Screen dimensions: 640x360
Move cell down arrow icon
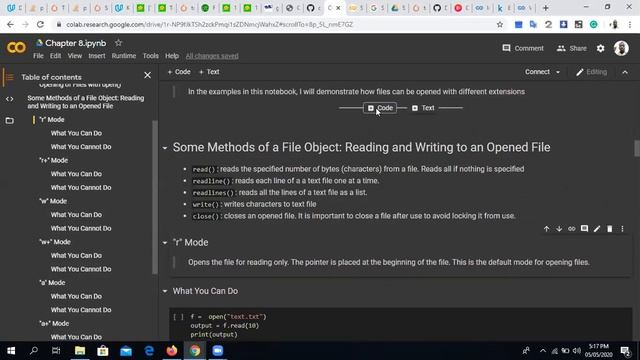click(559, 229)
